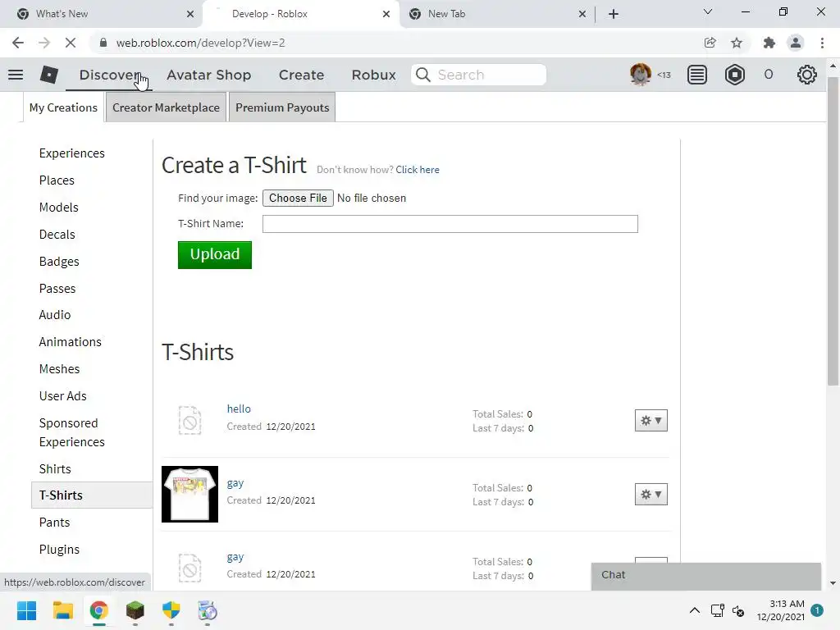Screen dimensions: 840x630
Task: View site lock information icon
Action: [103, 43]
